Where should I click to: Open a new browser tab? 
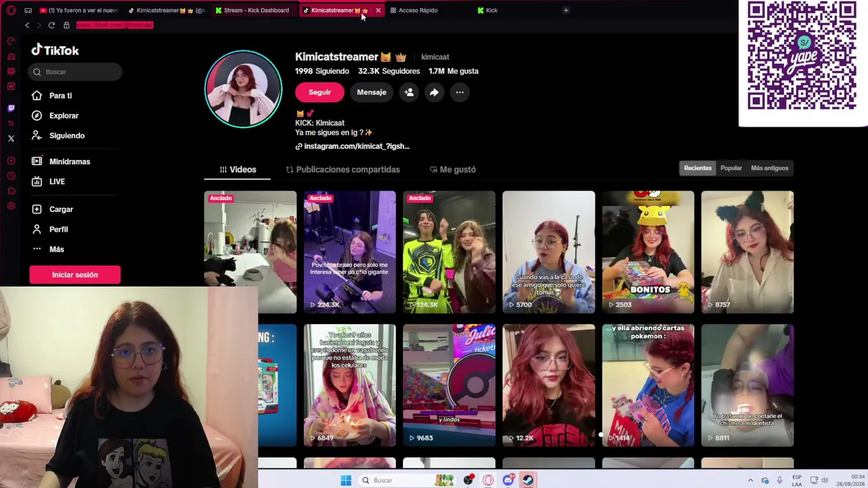(566, 10)
